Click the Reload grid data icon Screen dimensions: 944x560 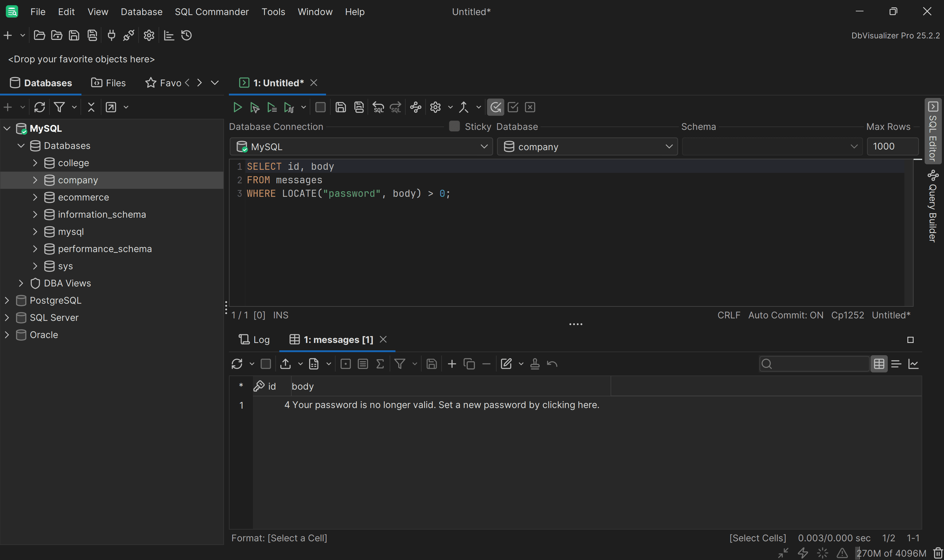click(237, 364)
